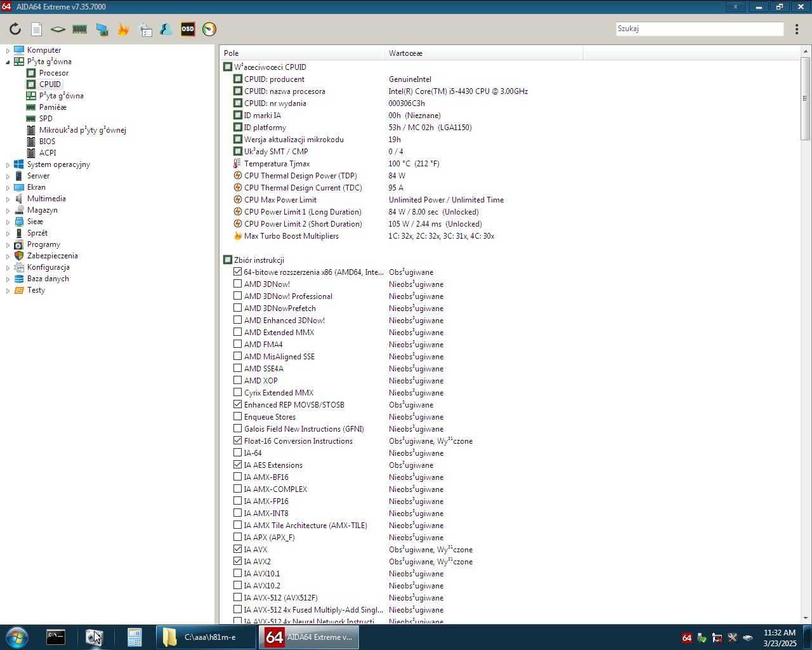Click the Refresh toolbar icon
The image size is (812, 650).
pyautogui.click(x=15, y=29)
